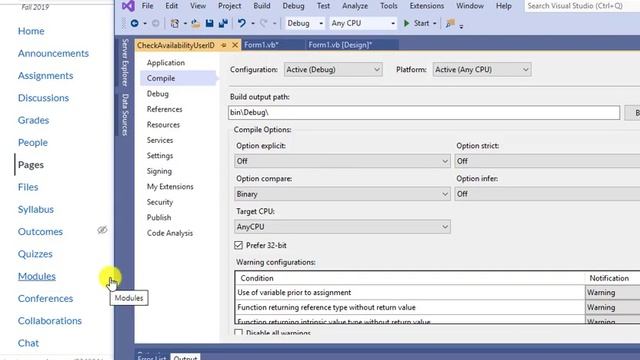Open the Window menu
Image resolution: width=640 pixels, height=360 pixels.
pos(470,6)
